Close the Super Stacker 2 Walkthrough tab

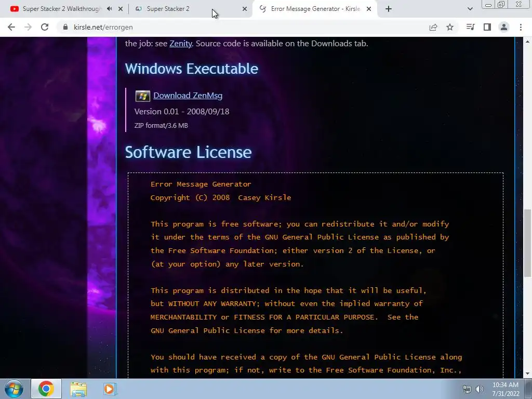pos(121,9)
